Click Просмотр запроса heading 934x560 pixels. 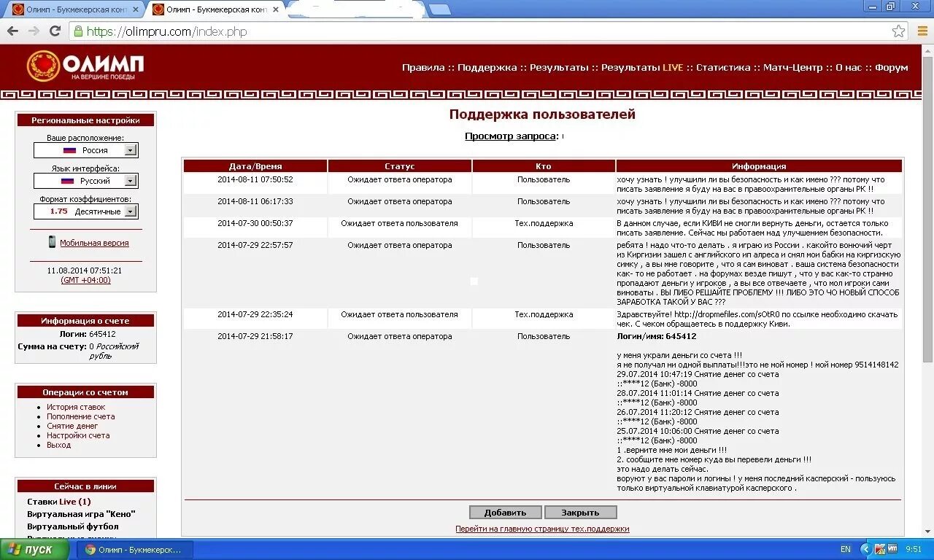[x=512, y=136]
